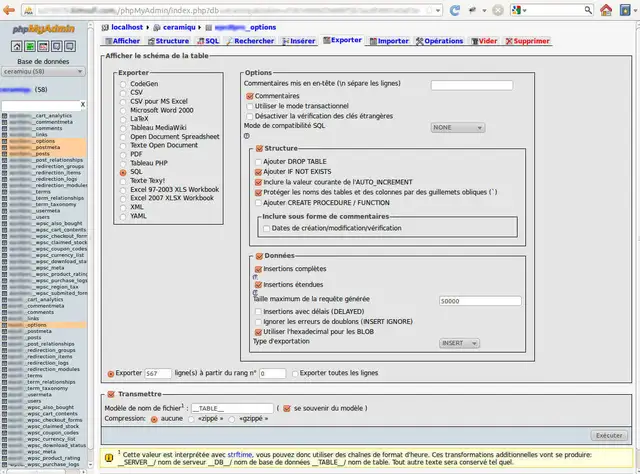Switch to the Afficher tab
This screenshot has height=474, width=640.
click(x=122, y=41)
